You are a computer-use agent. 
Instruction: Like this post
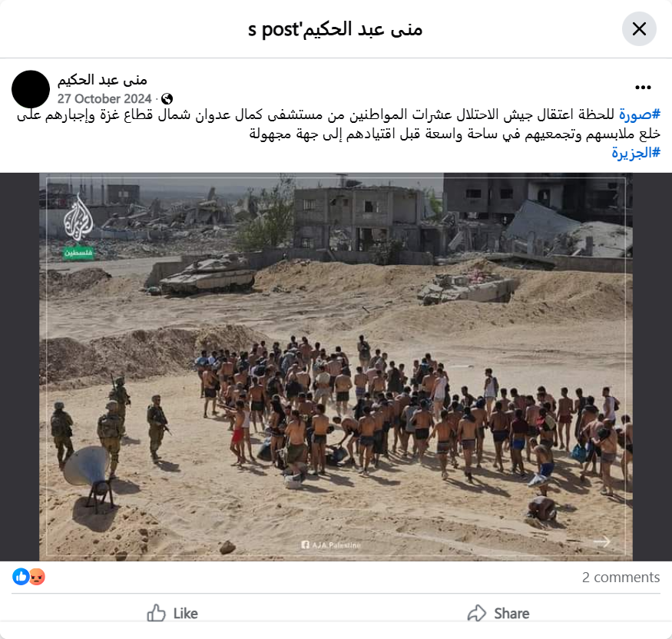[x=172, y=614]
